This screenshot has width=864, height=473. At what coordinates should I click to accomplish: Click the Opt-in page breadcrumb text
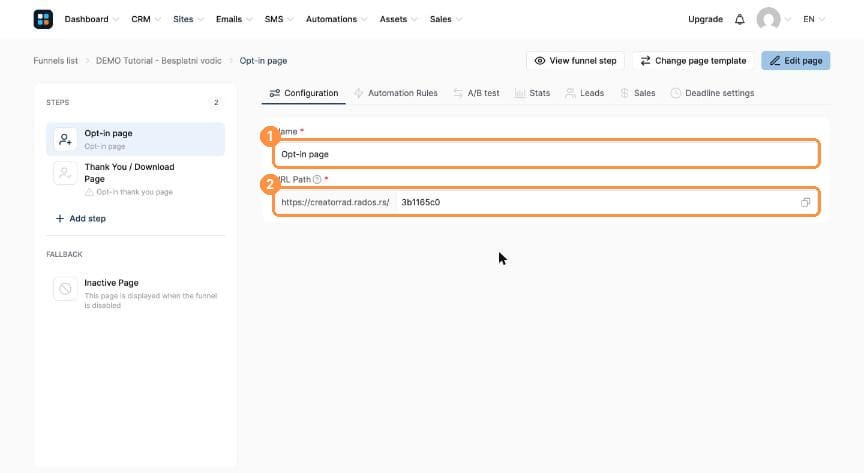[263, 61]
